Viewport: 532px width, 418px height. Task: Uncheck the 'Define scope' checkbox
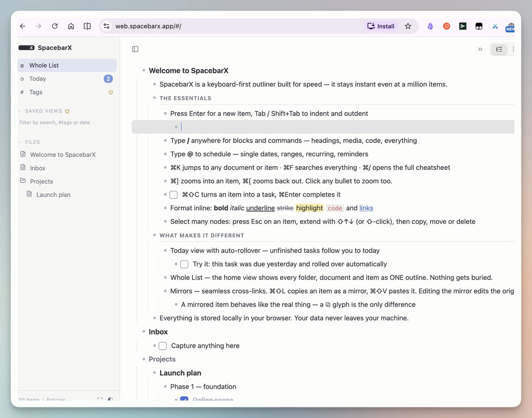pos(184,399)
